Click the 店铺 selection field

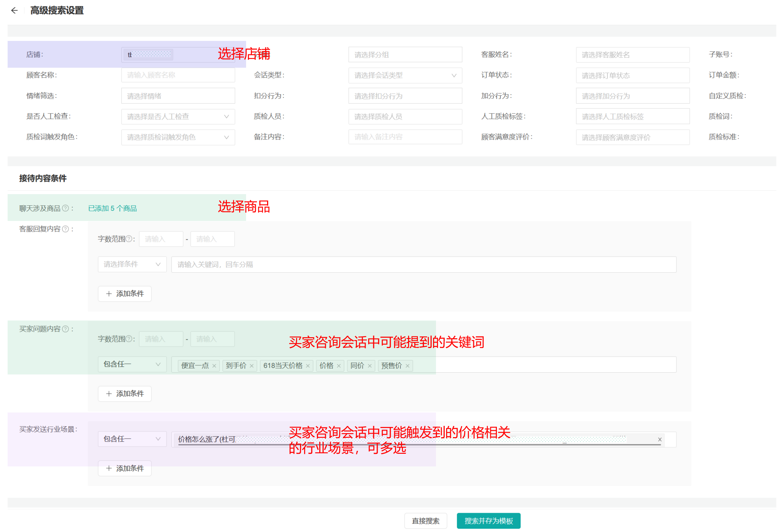tap(178, 55)
